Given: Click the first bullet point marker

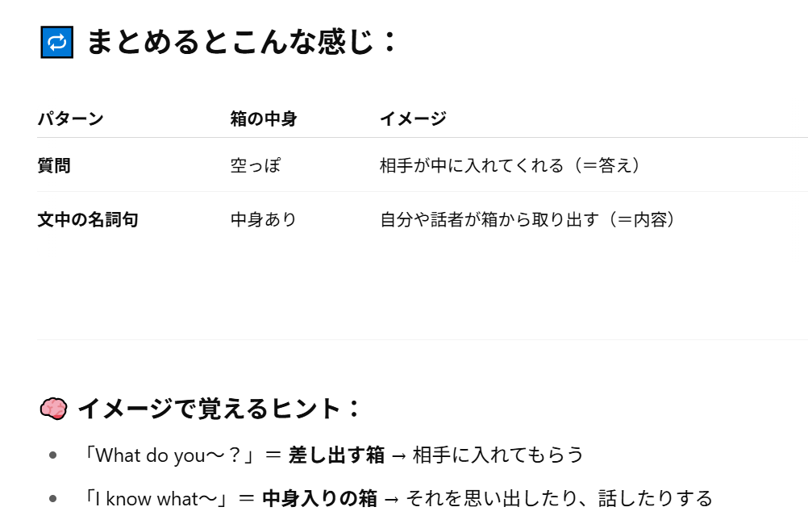Looking at the screenshot, I should 52,455.
